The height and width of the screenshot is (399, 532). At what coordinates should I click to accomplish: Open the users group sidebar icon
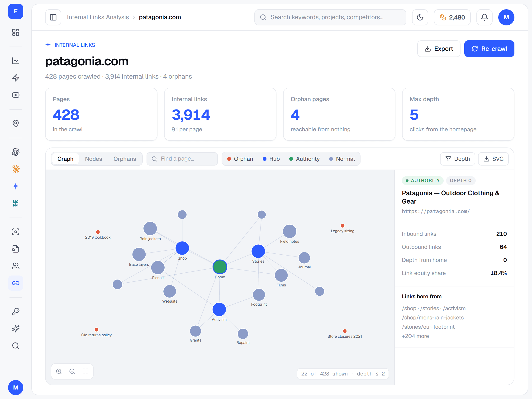[x=16, y=266]
